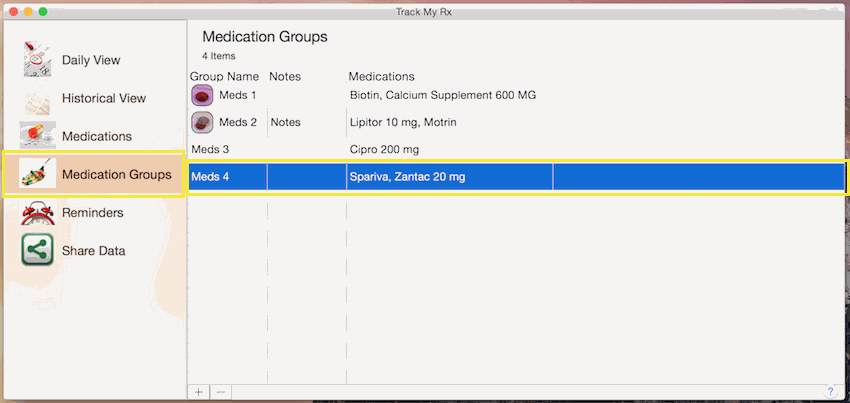Click the Medications column header
The width and height of the screenshot is (850, 403).
click(382, 76)
